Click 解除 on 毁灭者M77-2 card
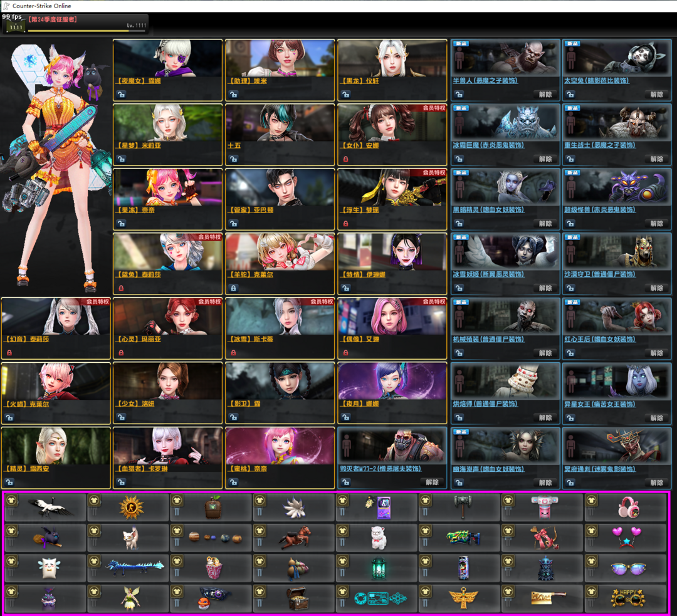This screenshot has height=616, width=677. tap(432, 482)
